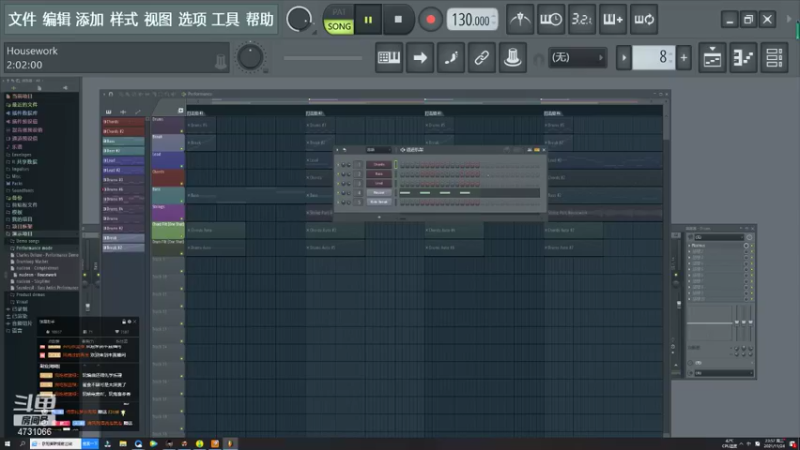800x450 pixels.
Task: Select Break #2 pattern in playlist picker
Action: point(123,247)
